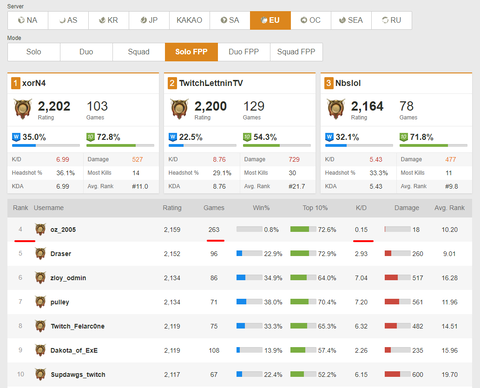The width and height of the screenshot is (480, 388).
Task: Click the Rating column header
Action: click(x=172, y=208)
